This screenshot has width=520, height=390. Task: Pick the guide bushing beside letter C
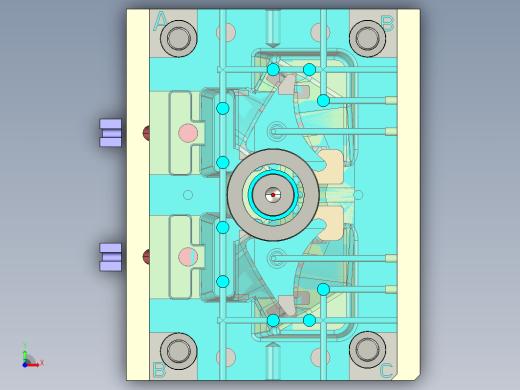click(368, 350)
